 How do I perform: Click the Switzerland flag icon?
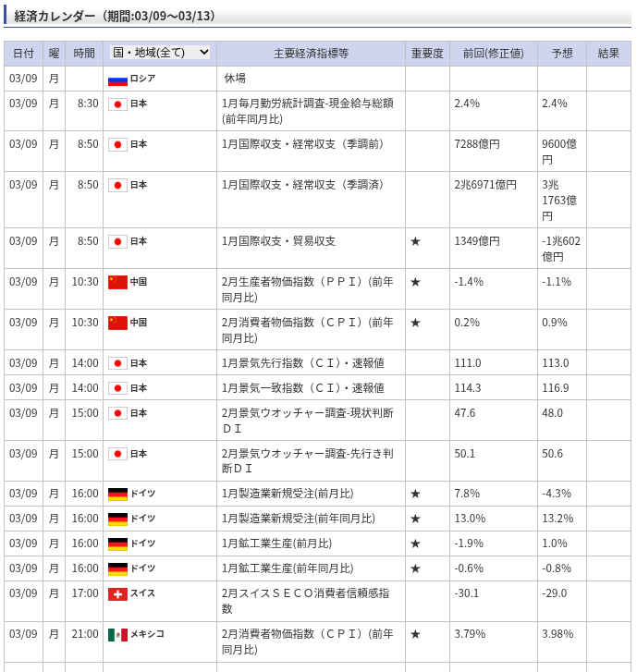point(117,594)
